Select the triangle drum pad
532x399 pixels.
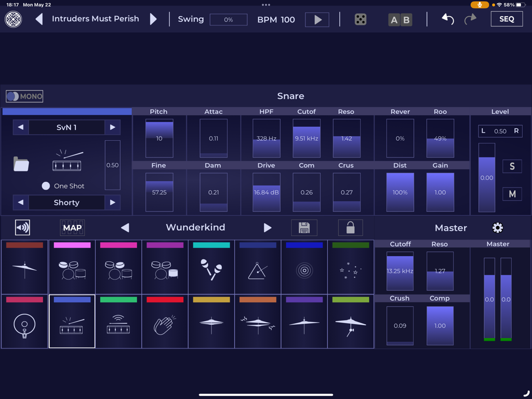pos(258,267)
